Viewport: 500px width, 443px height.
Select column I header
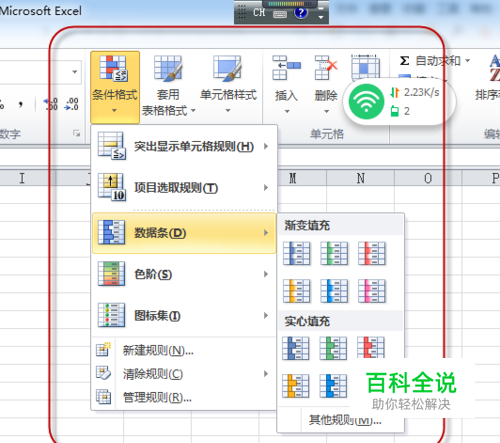pos(22,178)
